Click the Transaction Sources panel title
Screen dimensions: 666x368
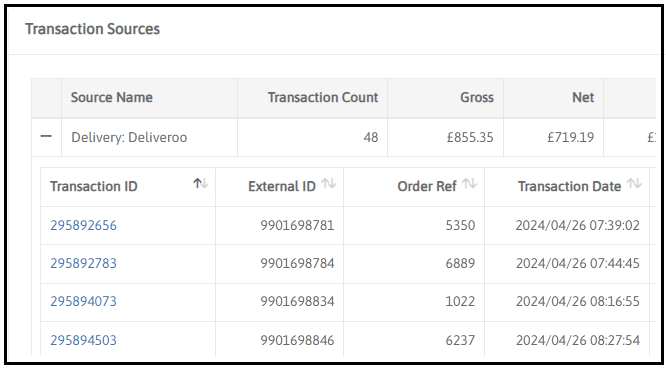pos(93,29)
